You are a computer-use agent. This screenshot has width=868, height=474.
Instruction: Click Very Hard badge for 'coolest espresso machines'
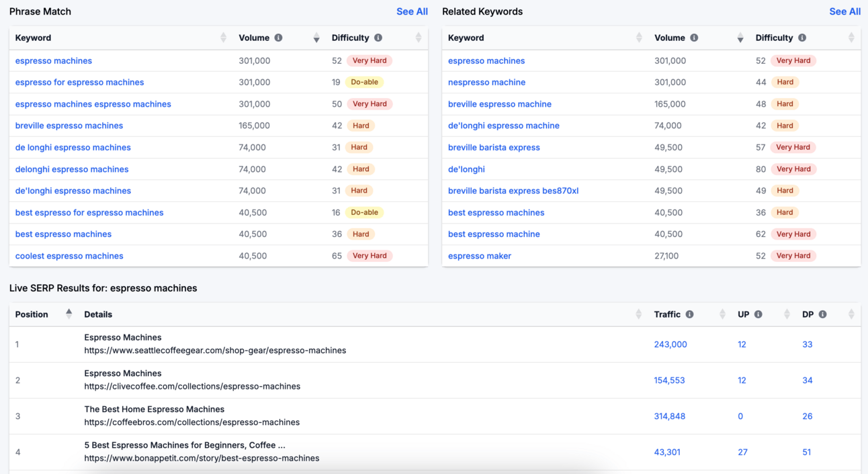370,256
